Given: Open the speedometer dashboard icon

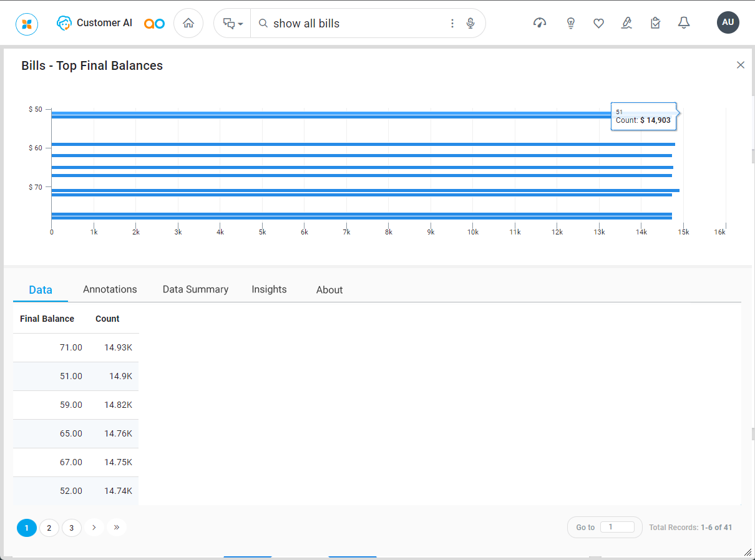Looking at the screenshot, I should [540, 23].
